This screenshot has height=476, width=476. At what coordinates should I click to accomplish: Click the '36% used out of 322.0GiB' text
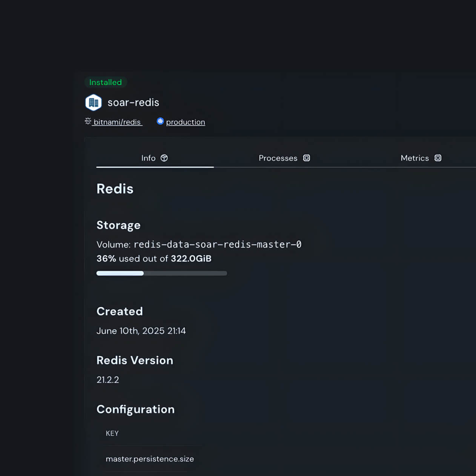[154, 258]
